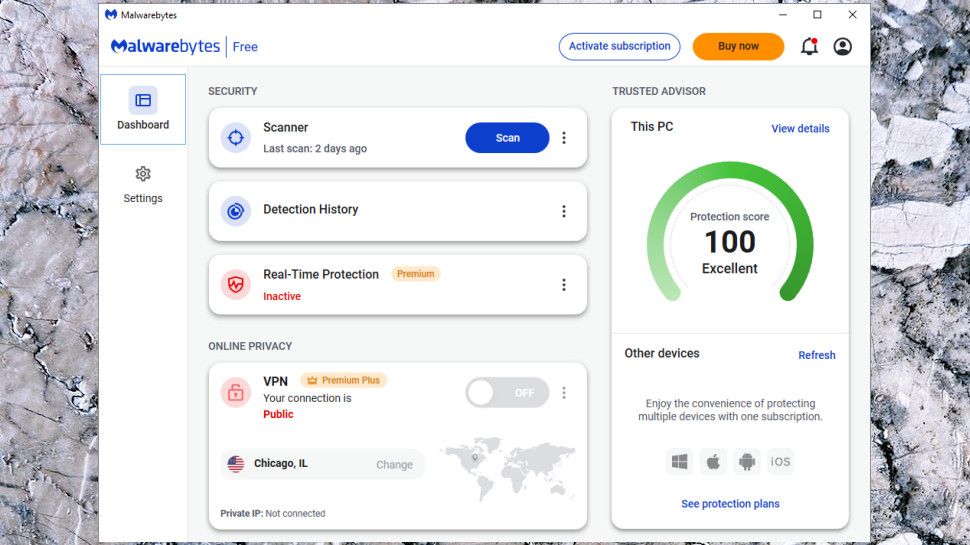Screen dimensions: 970x545
Task: Open Detection History more options menu
Action: (x=564, y=211)
